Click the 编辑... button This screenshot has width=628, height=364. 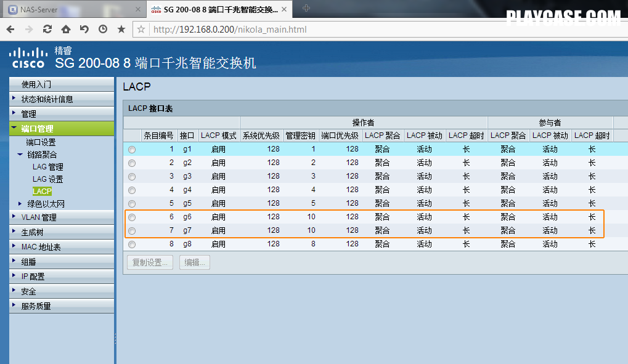[x=195, y=262]
